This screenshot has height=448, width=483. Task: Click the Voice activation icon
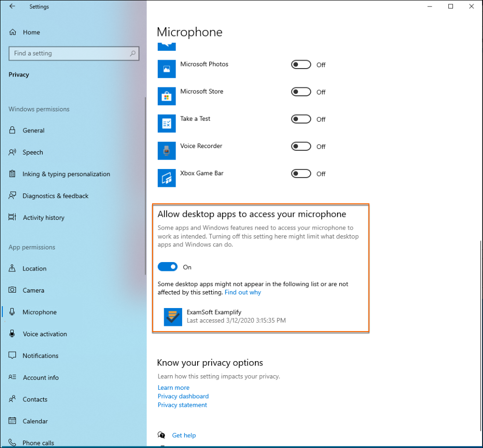(x=12, y=333)
